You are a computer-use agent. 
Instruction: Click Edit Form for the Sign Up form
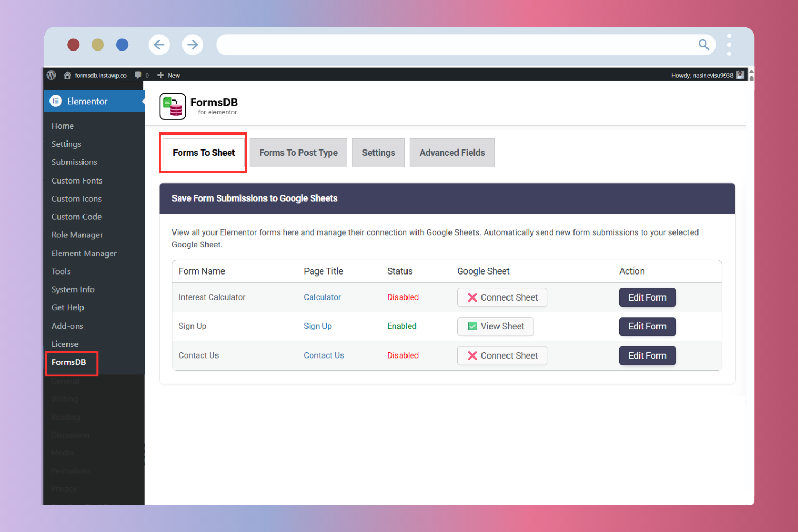(x=647, y=326)
